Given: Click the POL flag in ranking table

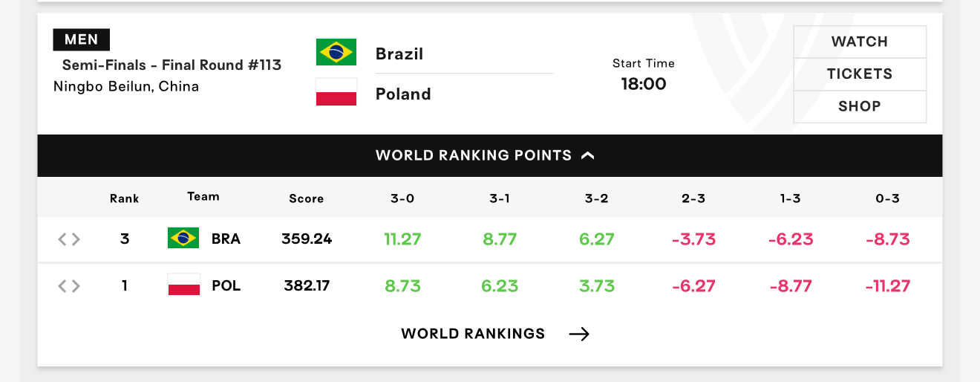Looking at the screenshot, I should [x=183, y=285].
